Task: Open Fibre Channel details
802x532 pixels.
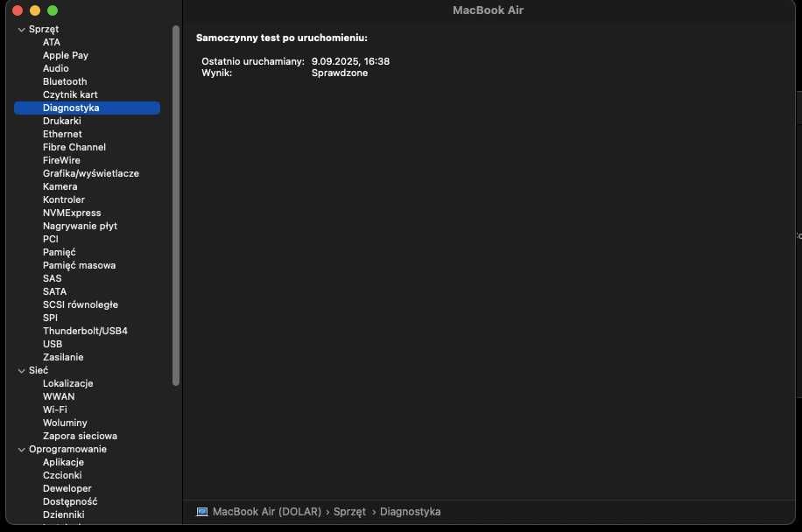Action: (74, 147)
